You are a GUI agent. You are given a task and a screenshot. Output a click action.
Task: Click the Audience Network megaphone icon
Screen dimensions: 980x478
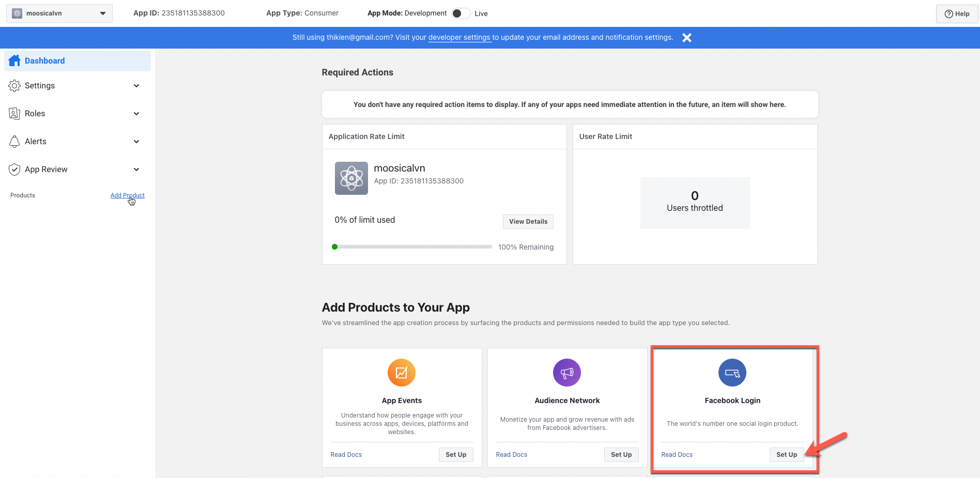point(567,373)
